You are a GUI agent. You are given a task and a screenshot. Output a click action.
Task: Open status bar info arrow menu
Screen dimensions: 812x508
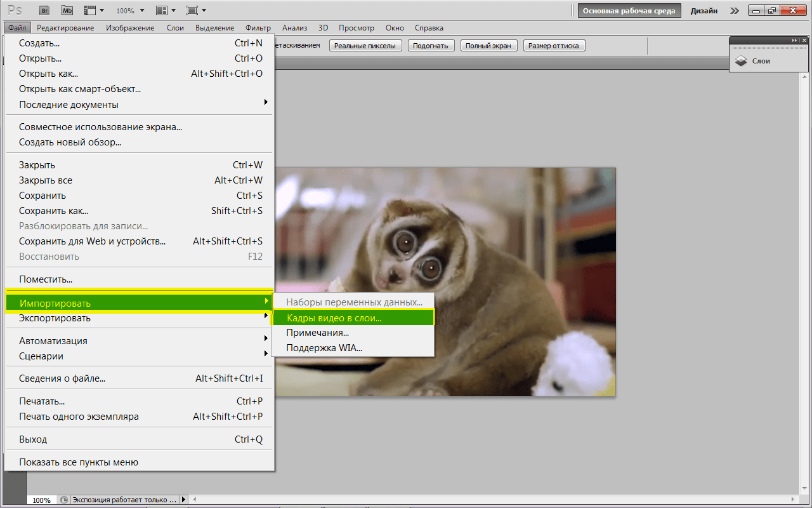click(x=184, y=500)
